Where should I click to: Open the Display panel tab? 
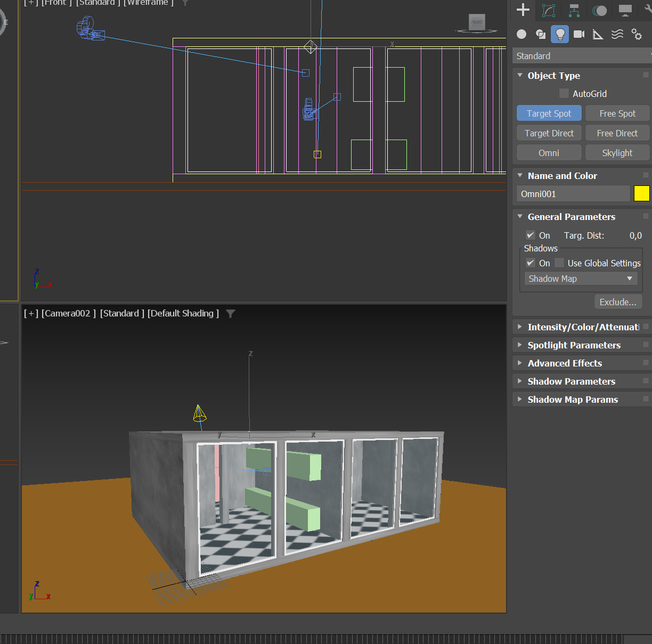625,10
